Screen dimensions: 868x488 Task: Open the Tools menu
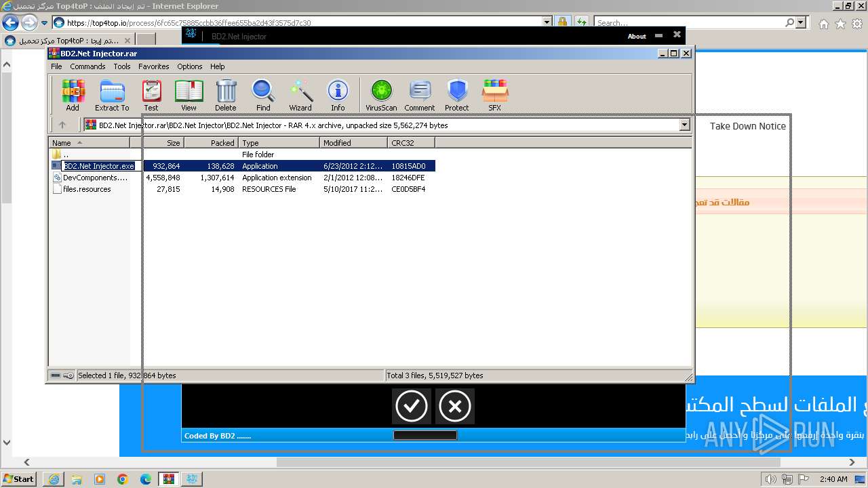[122, 66]
